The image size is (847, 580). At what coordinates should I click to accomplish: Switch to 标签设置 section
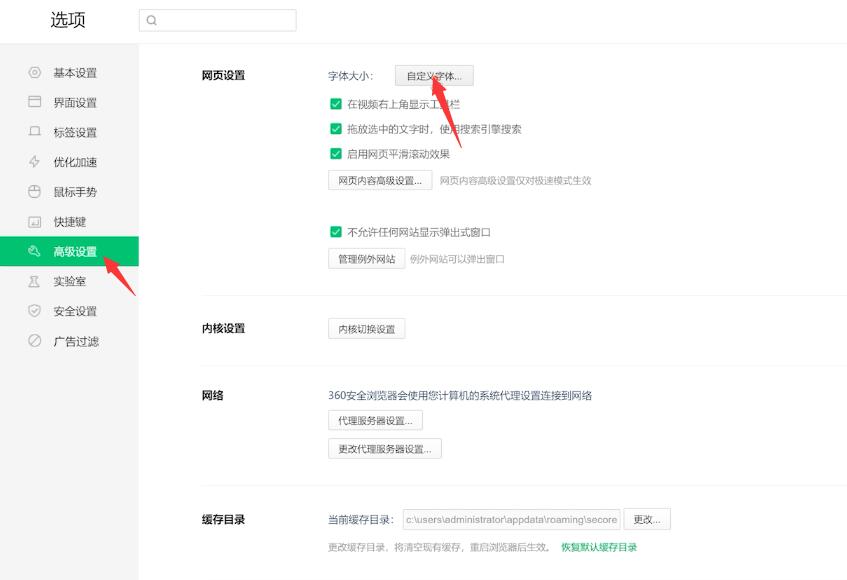tap(69, 132)
